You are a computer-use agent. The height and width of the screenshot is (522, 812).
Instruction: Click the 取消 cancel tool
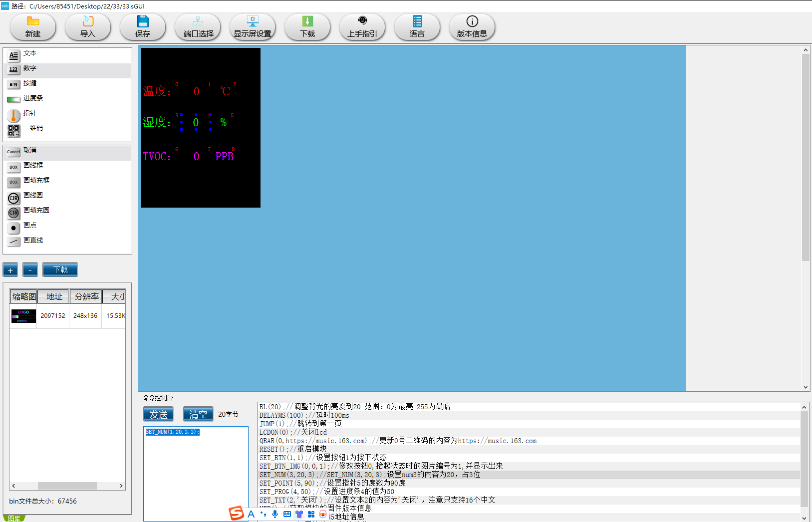tap(68, 153)
